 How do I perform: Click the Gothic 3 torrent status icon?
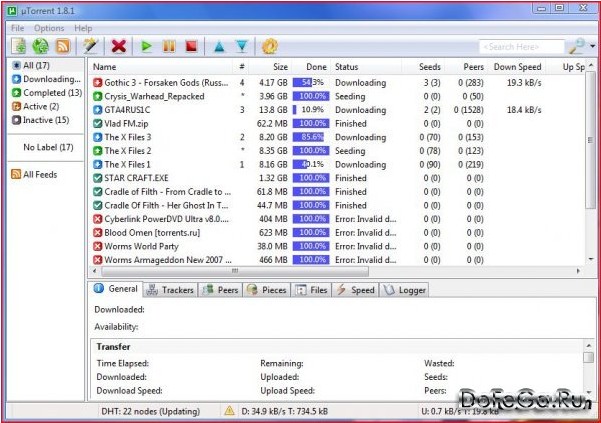pos(98,82)
